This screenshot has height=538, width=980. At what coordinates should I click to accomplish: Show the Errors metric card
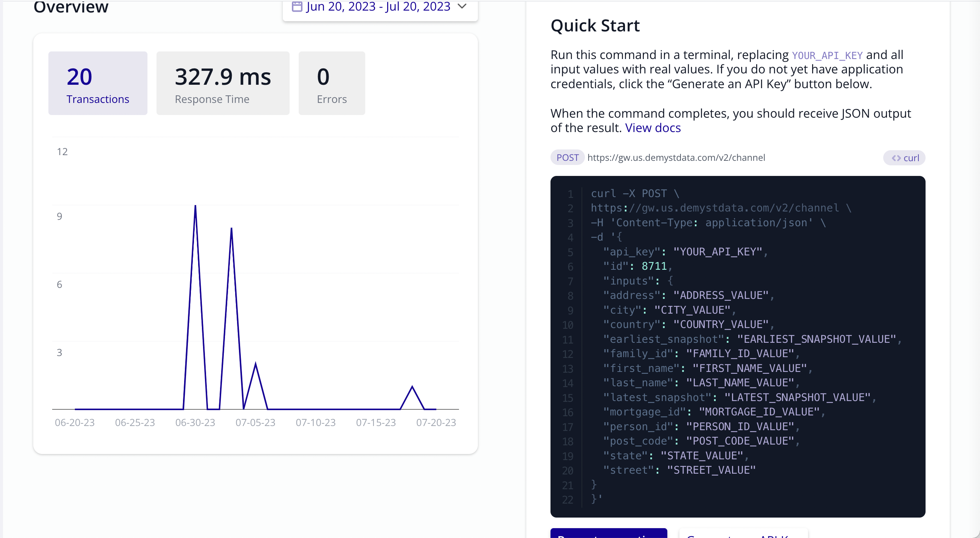coord(331,83)
